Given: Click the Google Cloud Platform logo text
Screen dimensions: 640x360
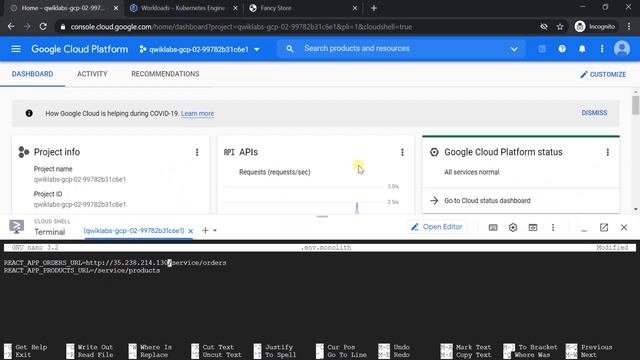Looking at the screenshot, I should click(x=80, y=49).
